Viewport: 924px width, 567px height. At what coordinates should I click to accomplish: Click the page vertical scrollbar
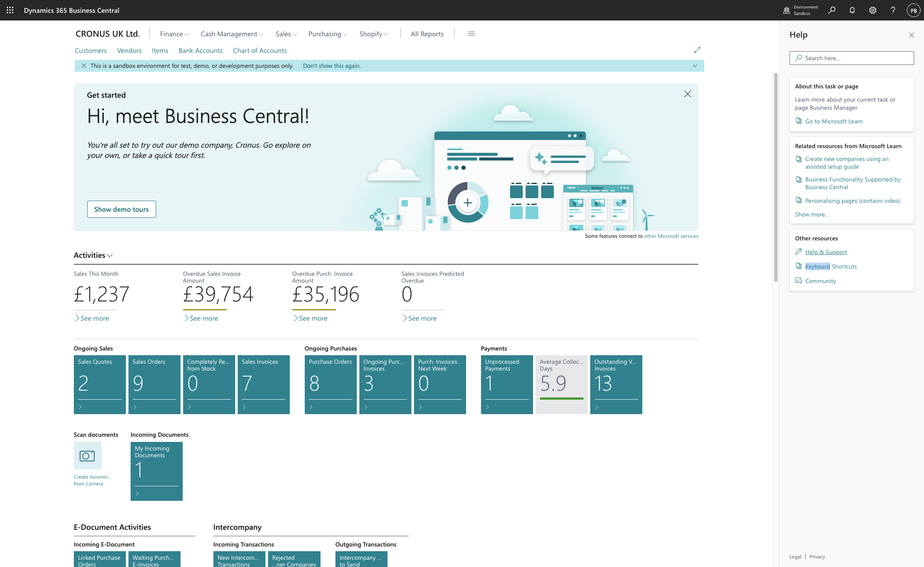pos(776,177)
